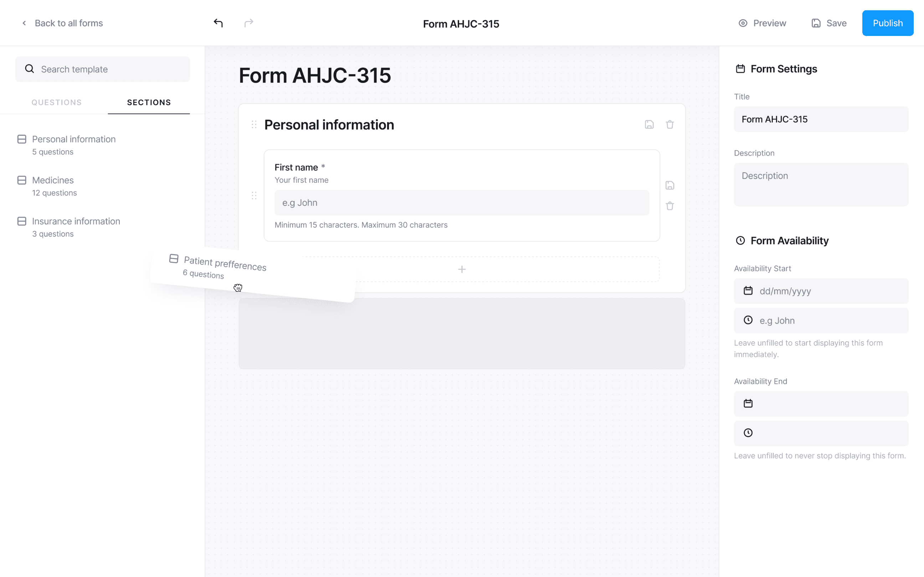Click the redo arrow icon

point(249,23)
